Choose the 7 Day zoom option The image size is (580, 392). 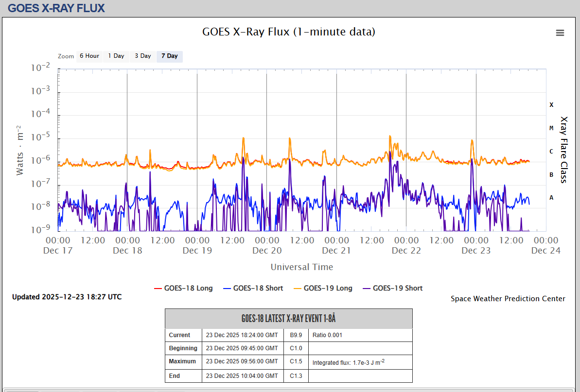170,56
